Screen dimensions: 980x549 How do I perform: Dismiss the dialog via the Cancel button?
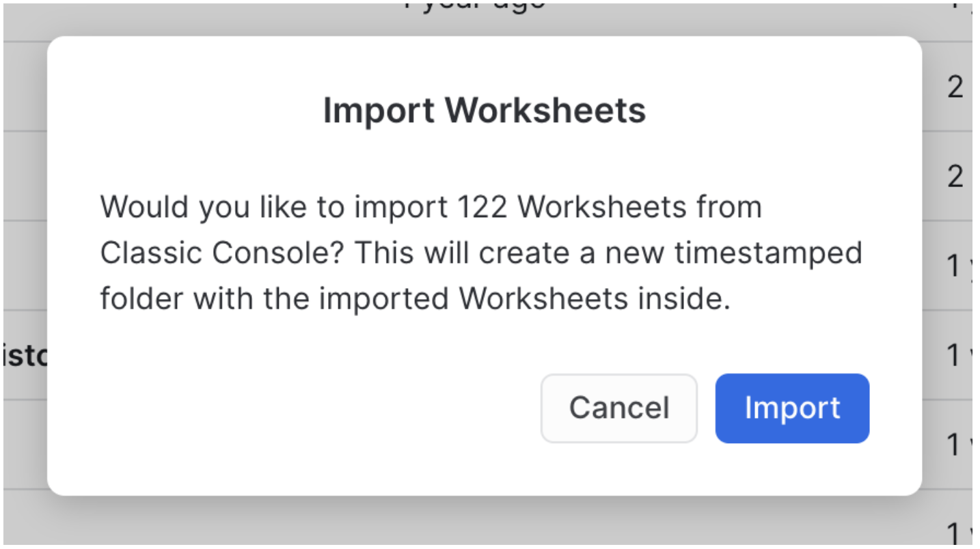618,407
